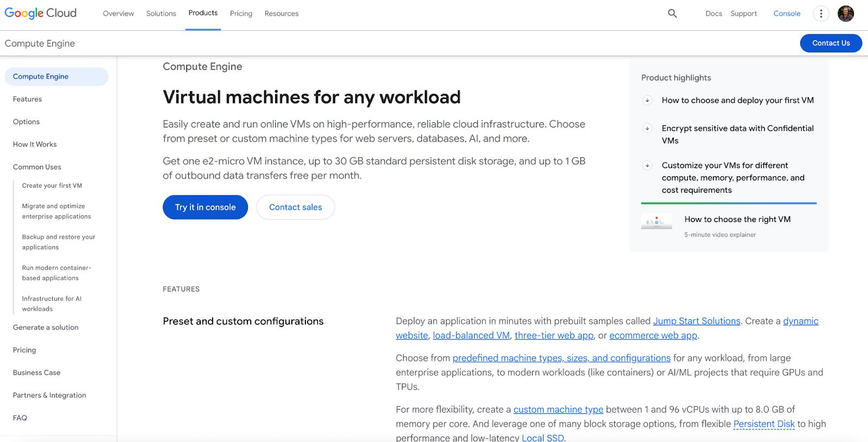Screen dimensions: 868x442
Task: Click the Google Cloud logo
Action: (x=41, y=13)
